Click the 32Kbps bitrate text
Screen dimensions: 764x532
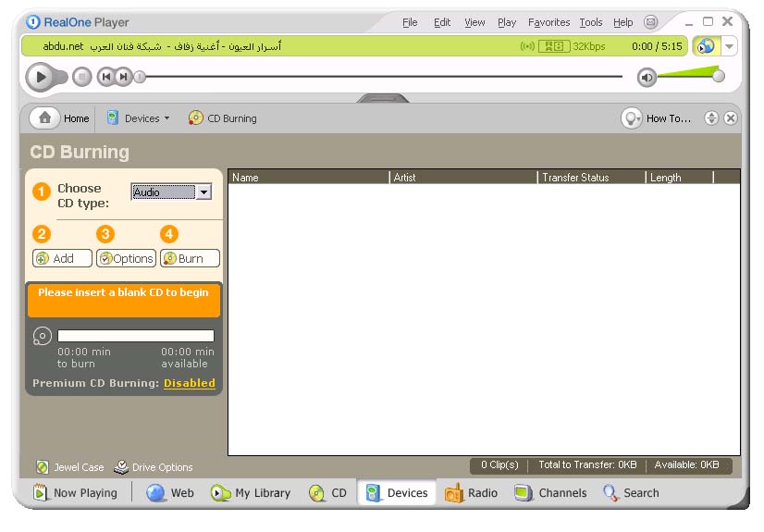[588, 46]
